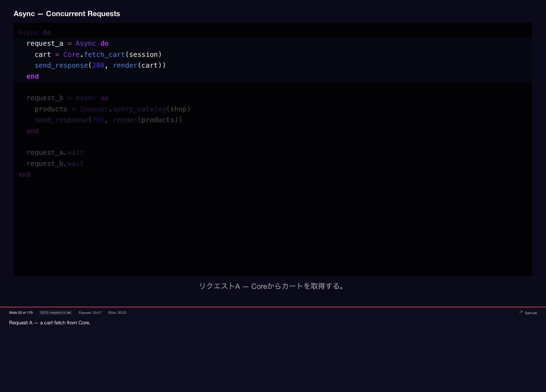The image size is (546, 392).
Task: Click the Elapsed 03:47 timer
Action: pos(90,312)
